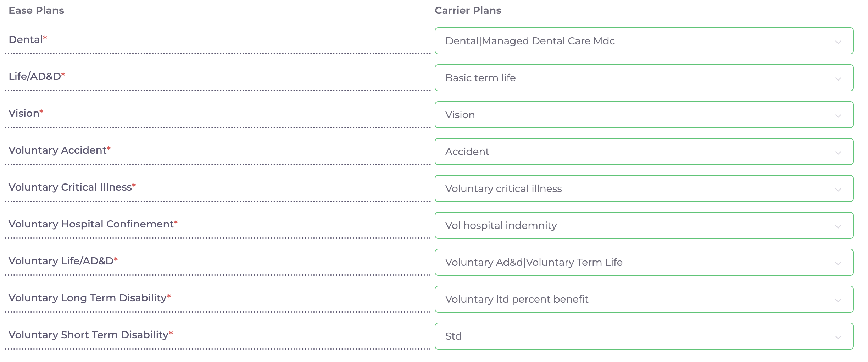Click the chevron beside Voluntary ltd percent benefit
This screenshot has width=868, height=362.
(x=838, y=301)
